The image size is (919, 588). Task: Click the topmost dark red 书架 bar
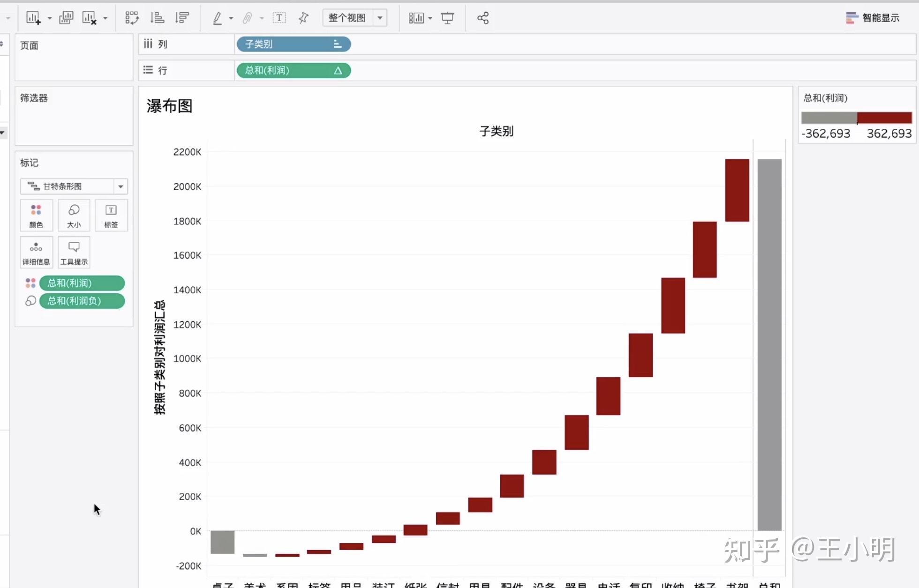[x=737, y=190]
